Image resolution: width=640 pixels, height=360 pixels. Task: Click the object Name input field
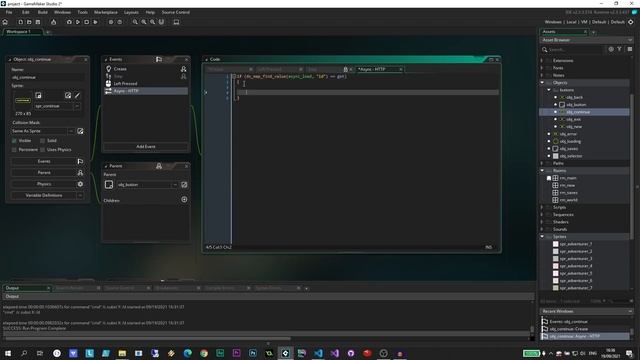pos(48,77)
